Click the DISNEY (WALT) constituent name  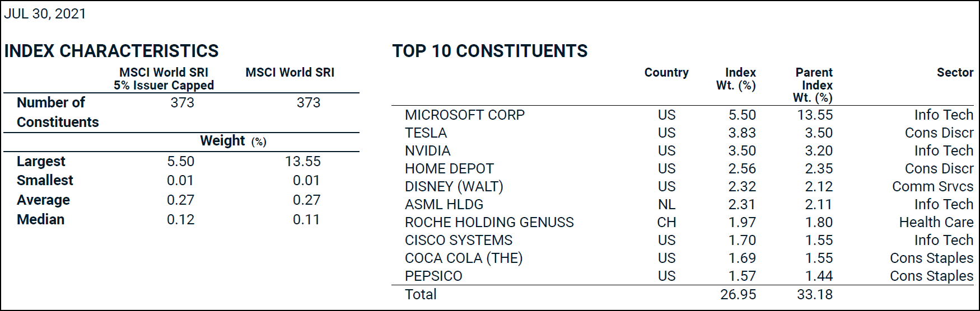pyautogui.click(x=454, y=187)
